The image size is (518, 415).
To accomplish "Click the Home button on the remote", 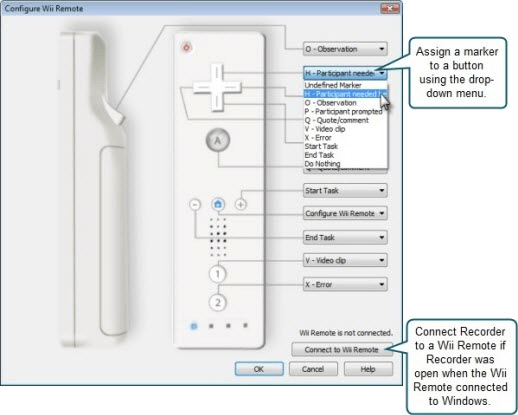I will (218, 204).
